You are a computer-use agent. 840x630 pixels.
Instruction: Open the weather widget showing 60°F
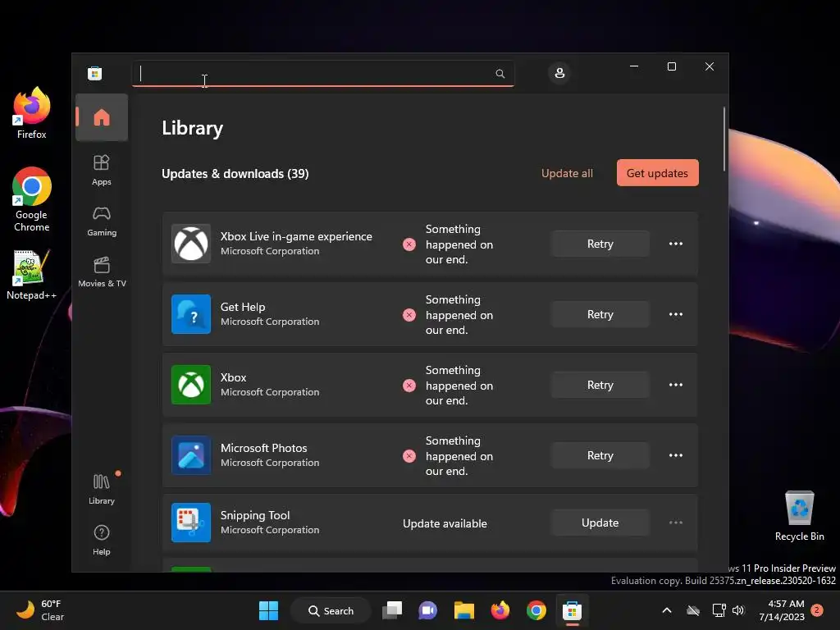41,610
